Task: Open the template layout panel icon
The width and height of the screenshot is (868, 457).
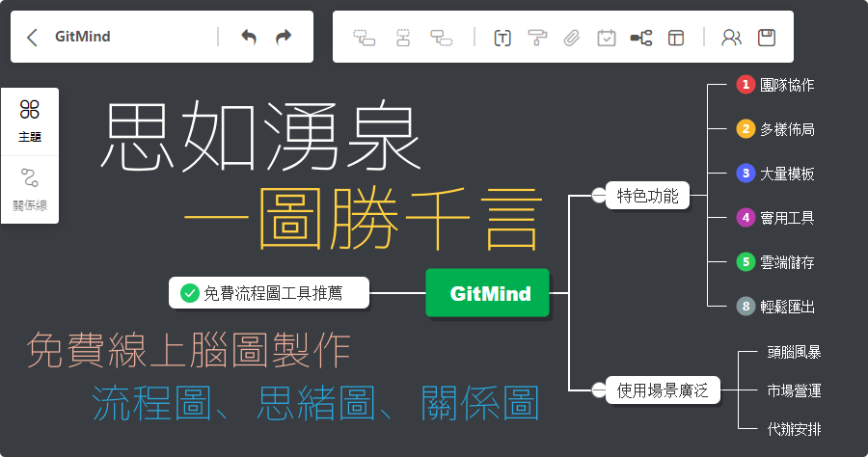Action: [x=676, y=38]
